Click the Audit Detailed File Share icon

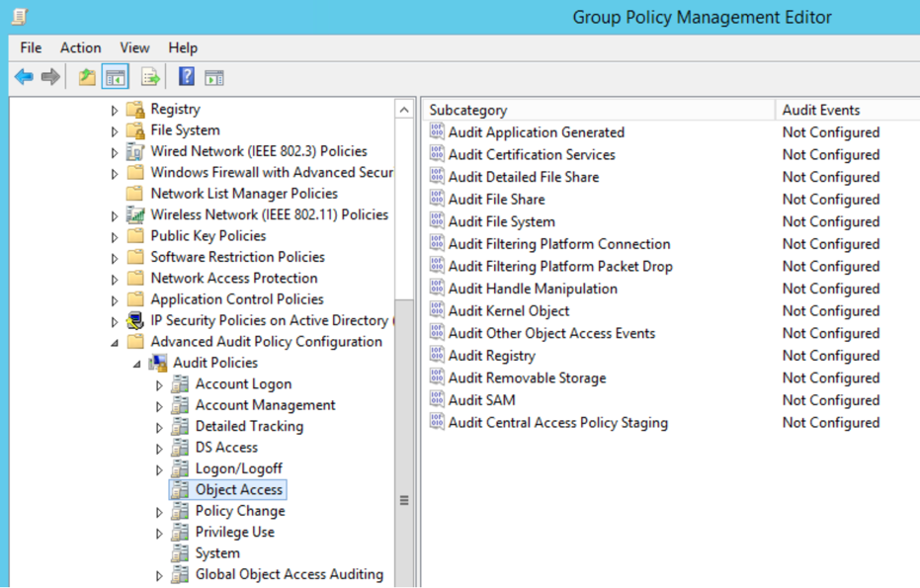[x=437, y=176]
